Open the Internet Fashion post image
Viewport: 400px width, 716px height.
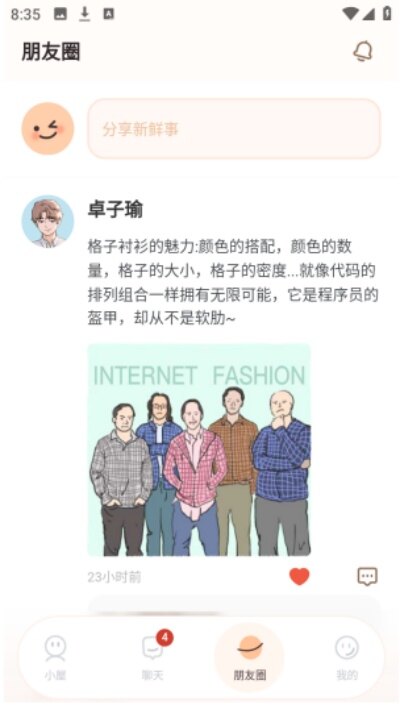click(199, 450)
